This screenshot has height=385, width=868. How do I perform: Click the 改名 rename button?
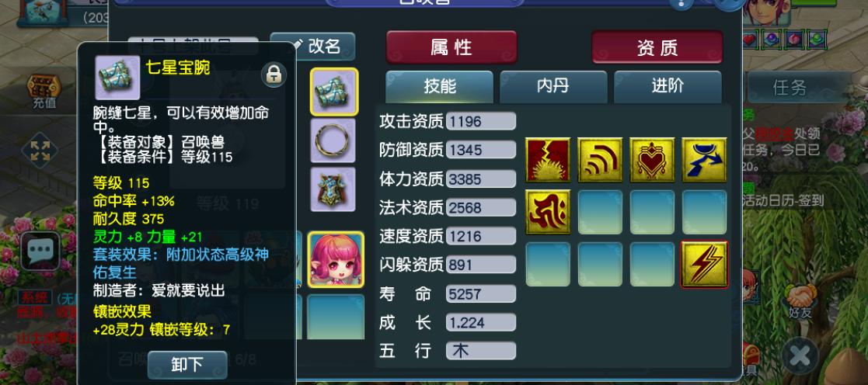[312, 47]
